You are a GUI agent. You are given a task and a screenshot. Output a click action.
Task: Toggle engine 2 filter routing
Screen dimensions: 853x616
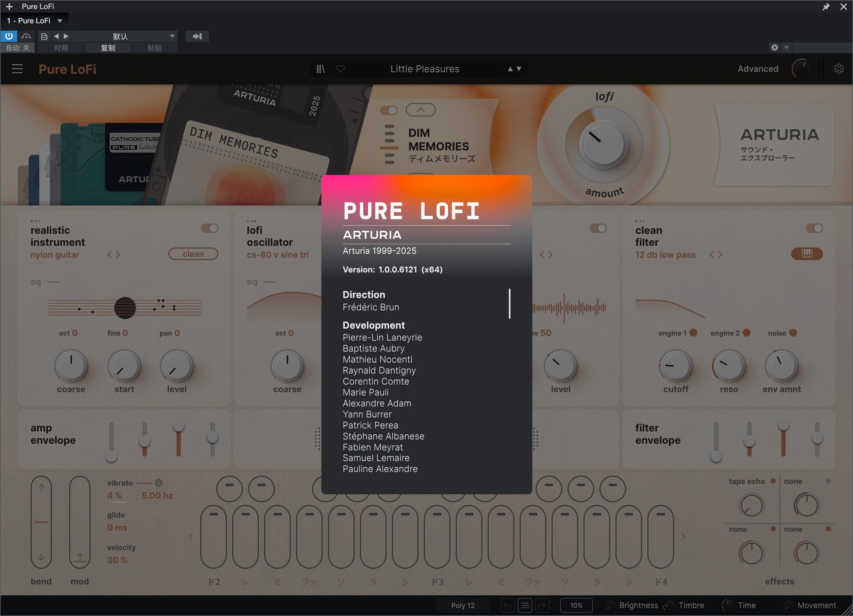pos(746,333)
